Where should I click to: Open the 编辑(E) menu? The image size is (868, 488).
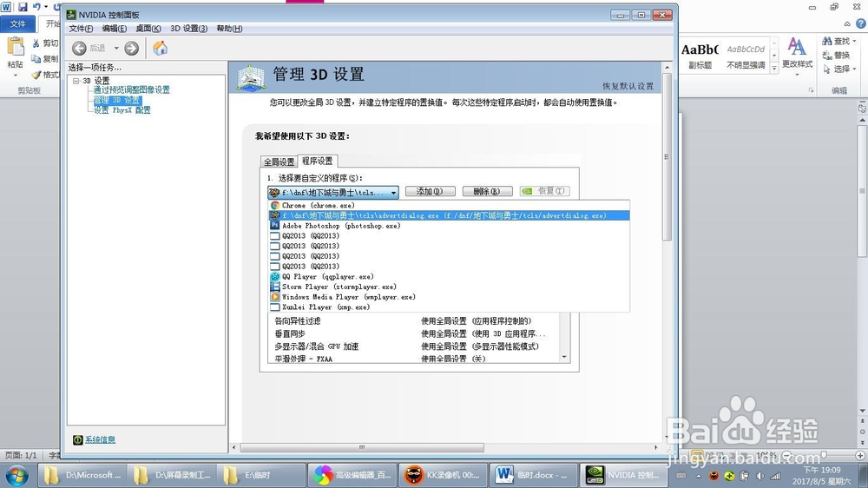(114, 29)
